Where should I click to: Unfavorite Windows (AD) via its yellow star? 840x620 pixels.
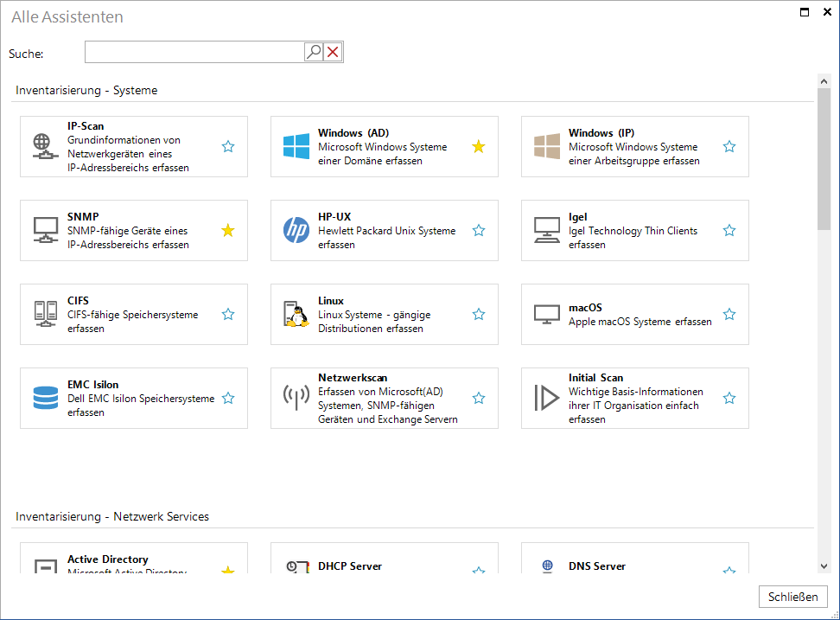click(x=479, y=146)
